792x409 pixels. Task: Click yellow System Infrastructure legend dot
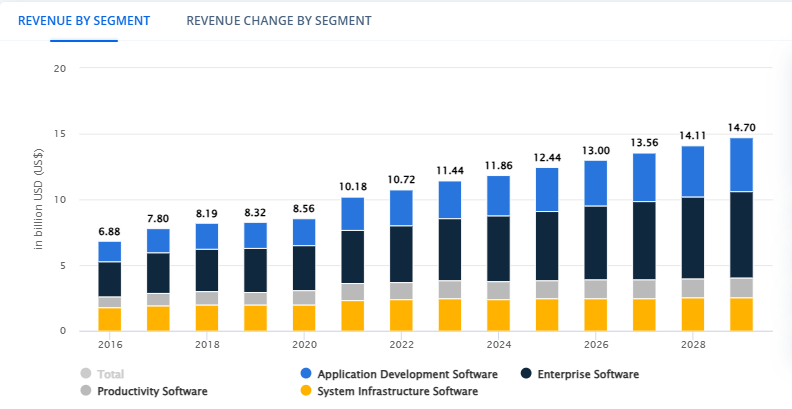(x=306, y=391)
